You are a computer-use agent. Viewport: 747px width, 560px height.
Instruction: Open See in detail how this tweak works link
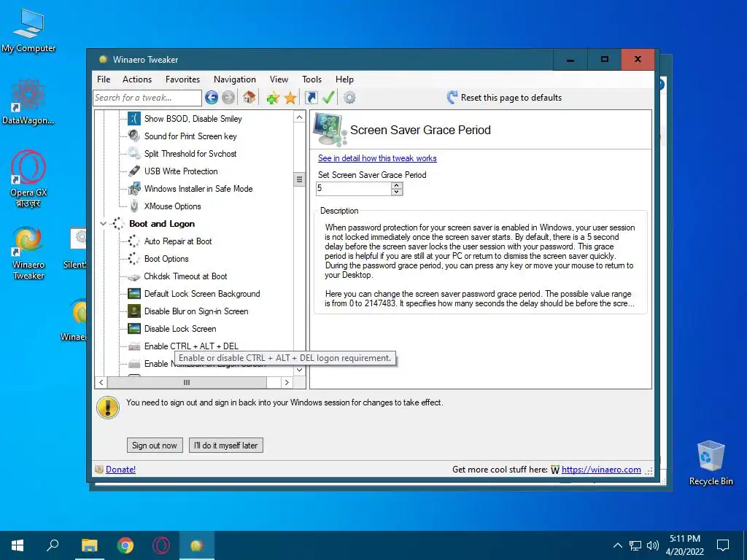(377, 158)
